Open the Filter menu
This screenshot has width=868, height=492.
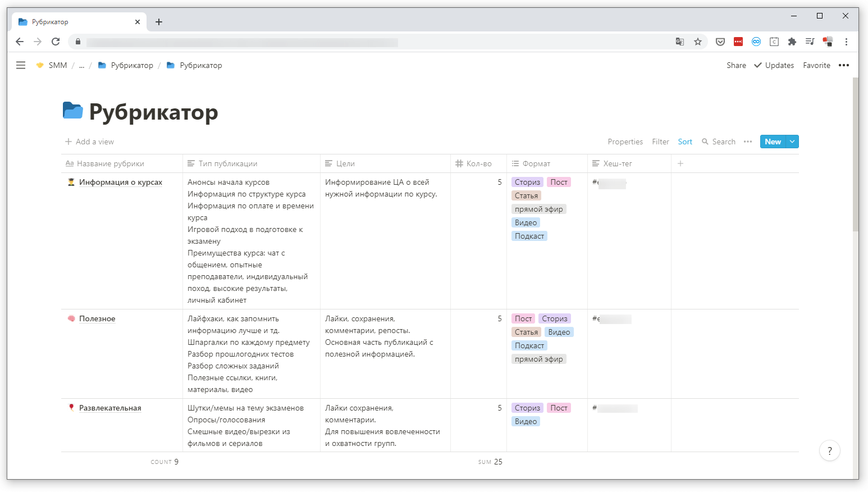(x=660, y=142)
